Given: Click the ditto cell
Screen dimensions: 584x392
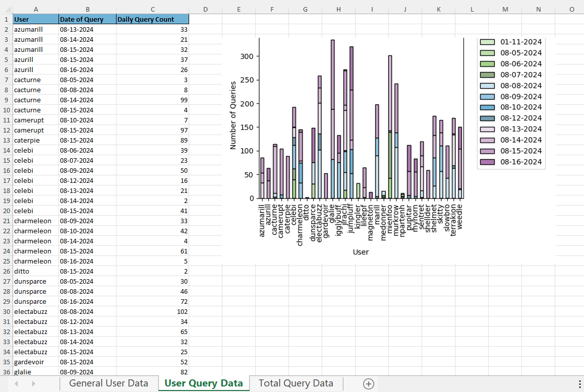Looking at the screenshot, I should 36,272.
